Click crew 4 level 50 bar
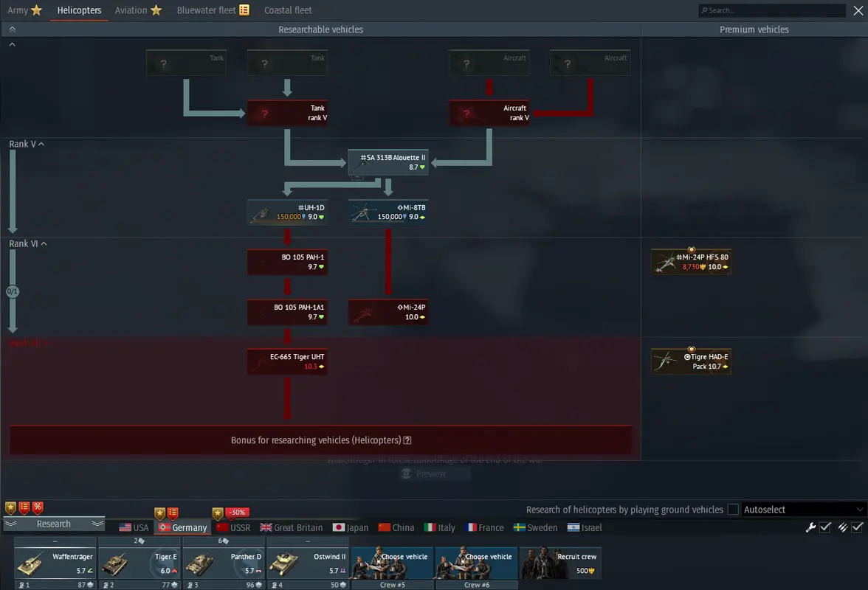Screen dimensions: 868x590 coord(308,585)
